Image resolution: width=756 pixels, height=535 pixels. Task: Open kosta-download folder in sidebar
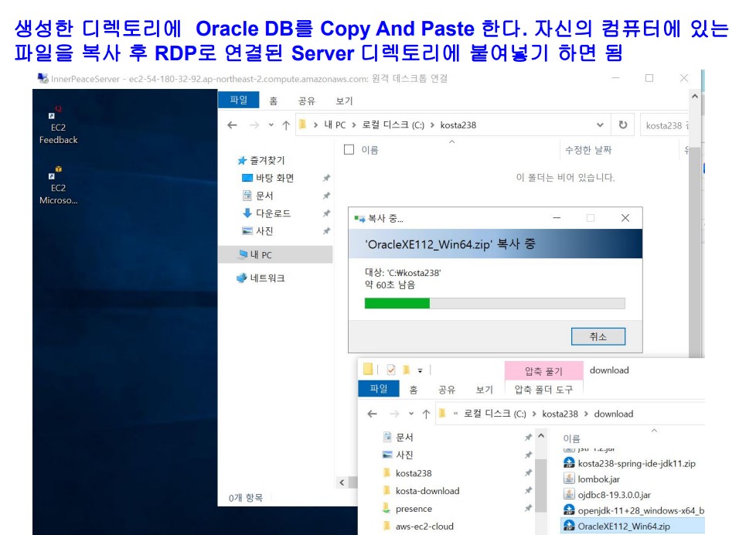421,491
